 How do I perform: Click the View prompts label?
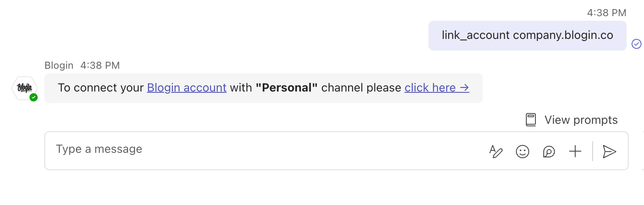[x=581, y=120]
